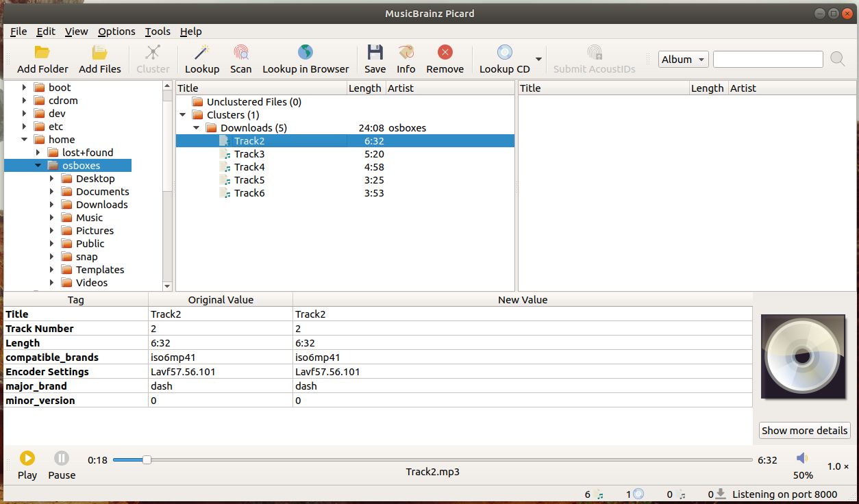The width and height of the screenshot is (859, 504).
Task: Click the search text input field
Action: pos(768,60)
